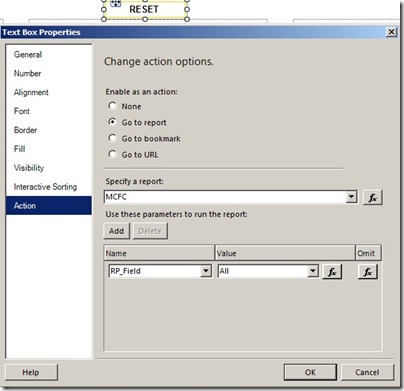Click the Add parameter button
The image size is (404, 391).
(116, 231)
